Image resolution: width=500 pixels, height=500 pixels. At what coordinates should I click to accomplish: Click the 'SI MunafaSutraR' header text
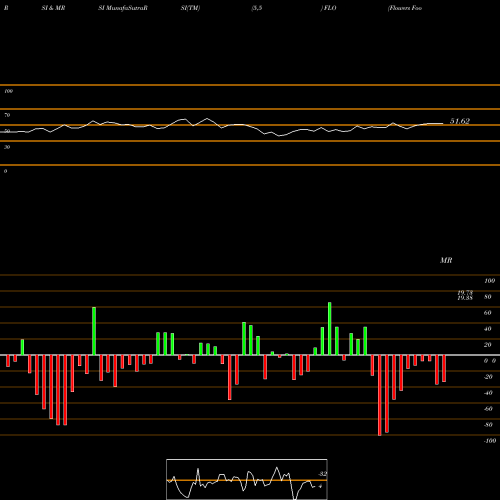(x=123, y=8)
